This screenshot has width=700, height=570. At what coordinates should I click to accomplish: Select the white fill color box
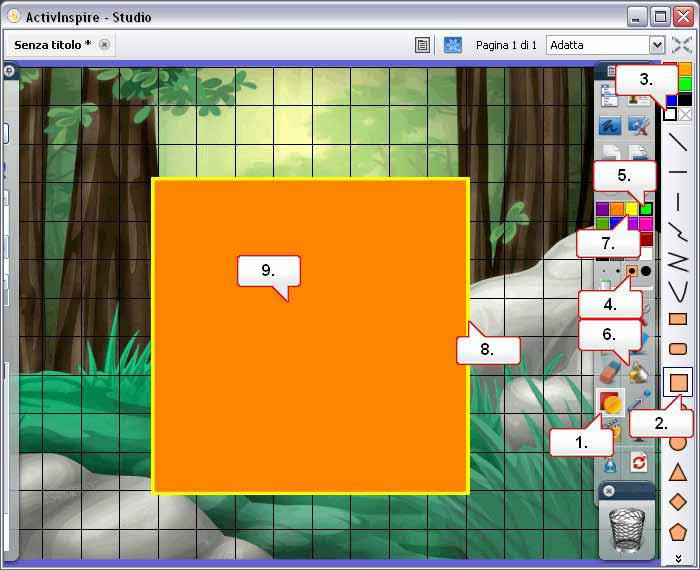point(670,114)
